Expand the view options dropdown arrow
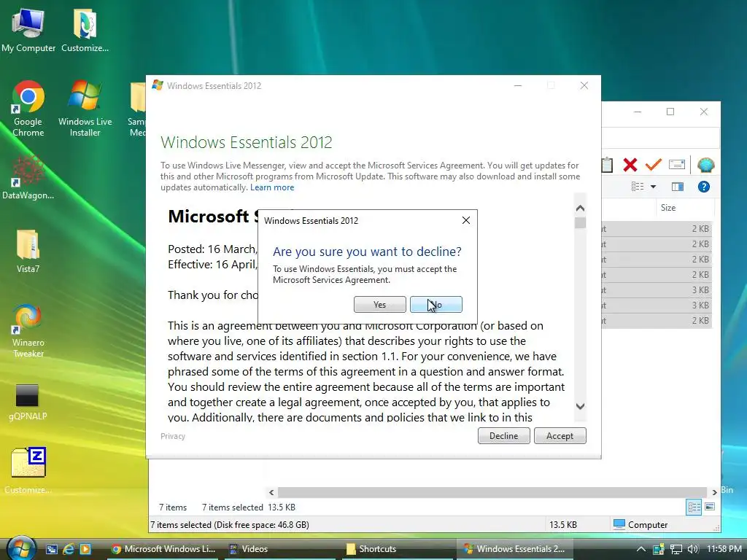The image size is (747, 560). (653, 187)
